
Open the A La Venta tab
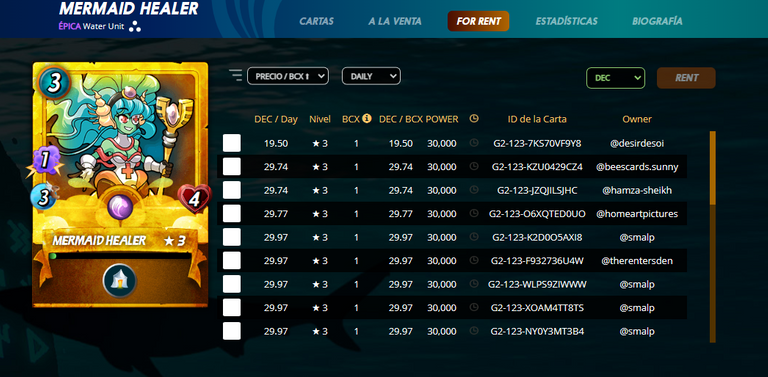click(x=395, y=21)
